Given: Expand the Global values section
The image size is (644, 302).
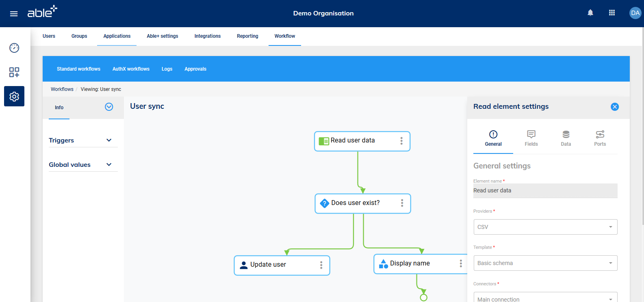Looking at the screenshot, I should (x=109, y=165).
